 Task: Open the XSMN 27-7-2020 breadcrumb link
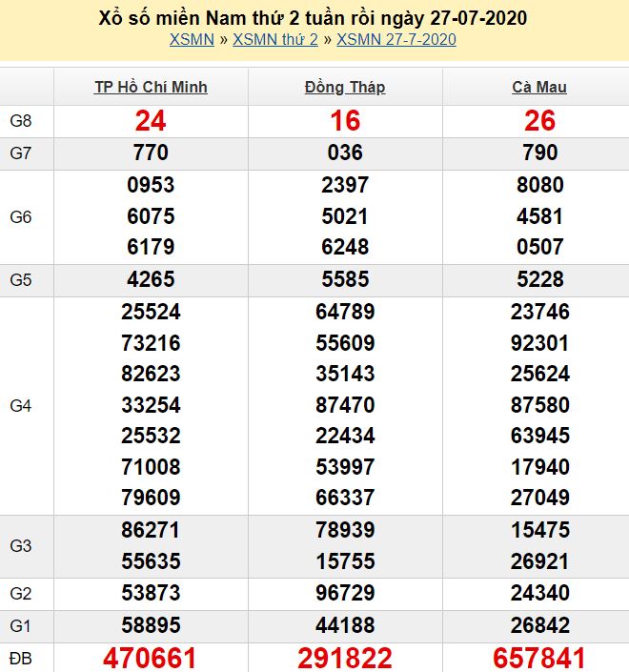[396, 39]
